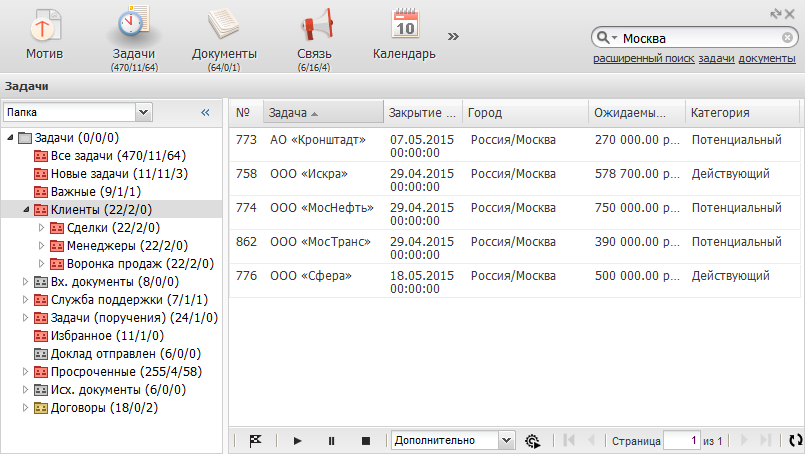This screenshot has height=454, width=805.
Task: Click the документы search link
Action: (x=767, y=59)
